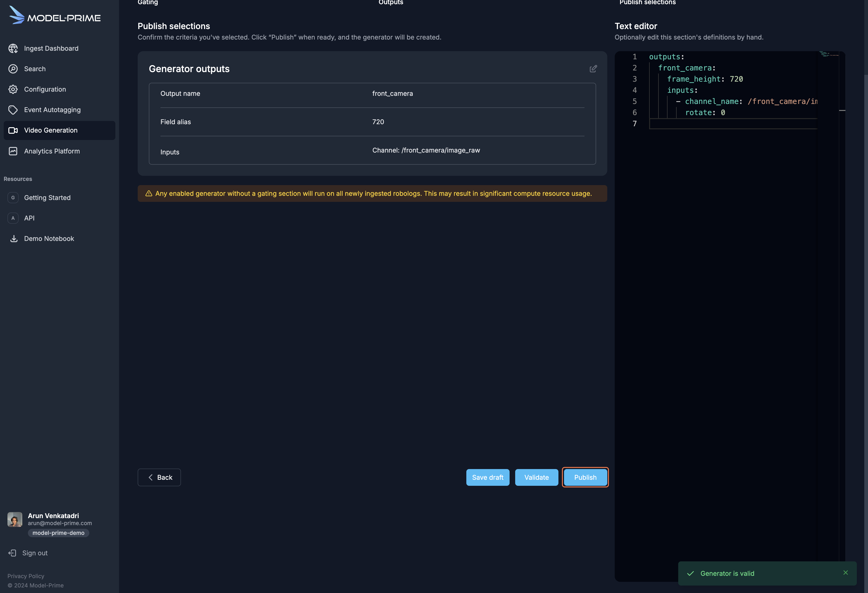This screenshot has height=593, width=868.
Task: Click the editor minimap preview
Action: 829,54
